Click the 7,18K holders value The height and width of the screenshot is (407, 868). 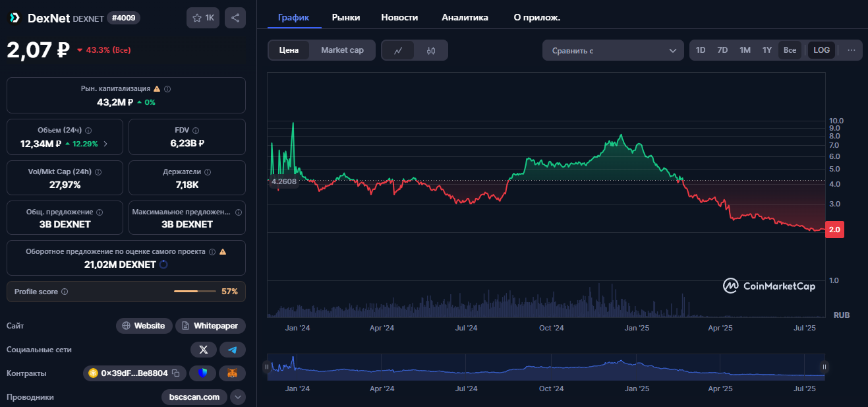click(x=187, y=185)
